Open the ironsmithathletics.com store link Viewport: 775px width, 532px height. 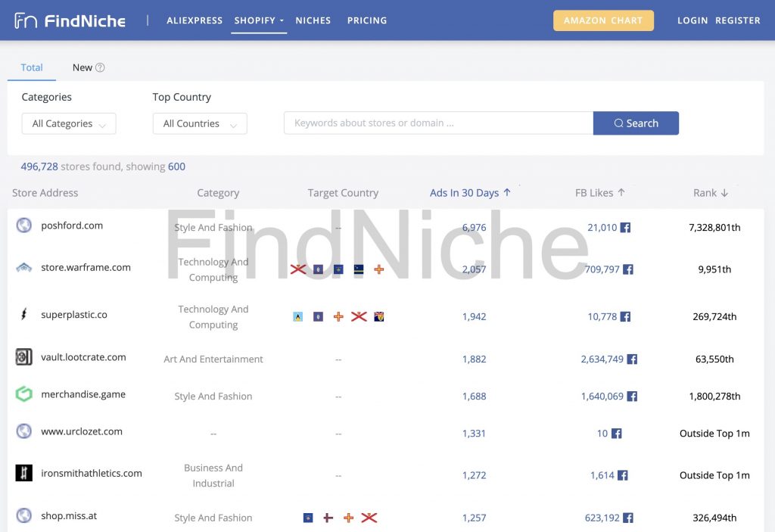pos(92,473)
